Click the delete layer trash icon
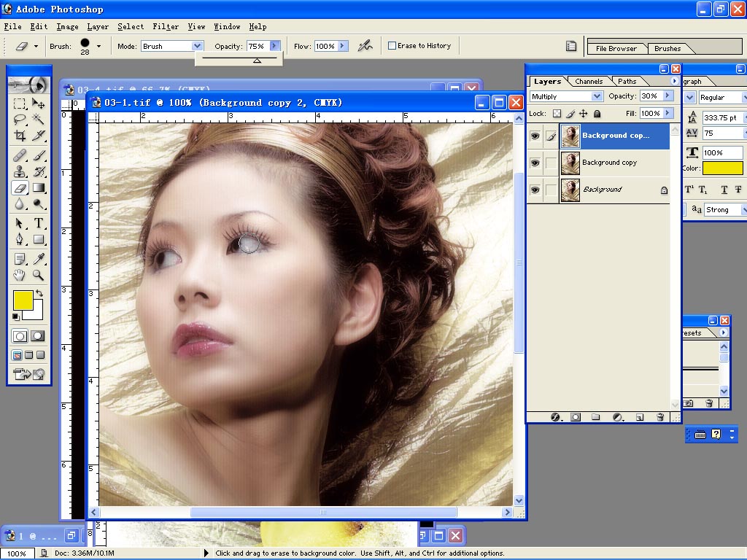The width and height of the screenshot is (747, 560). click(660, 417)
